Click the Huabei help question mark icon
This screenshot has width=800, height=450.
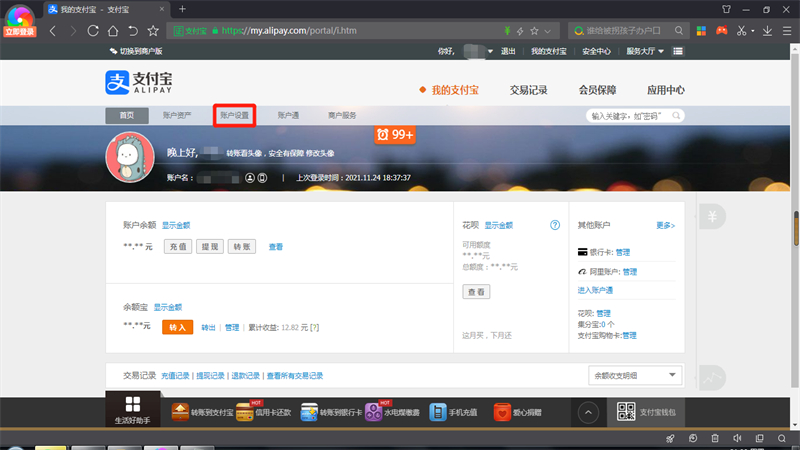coord(555,225)
